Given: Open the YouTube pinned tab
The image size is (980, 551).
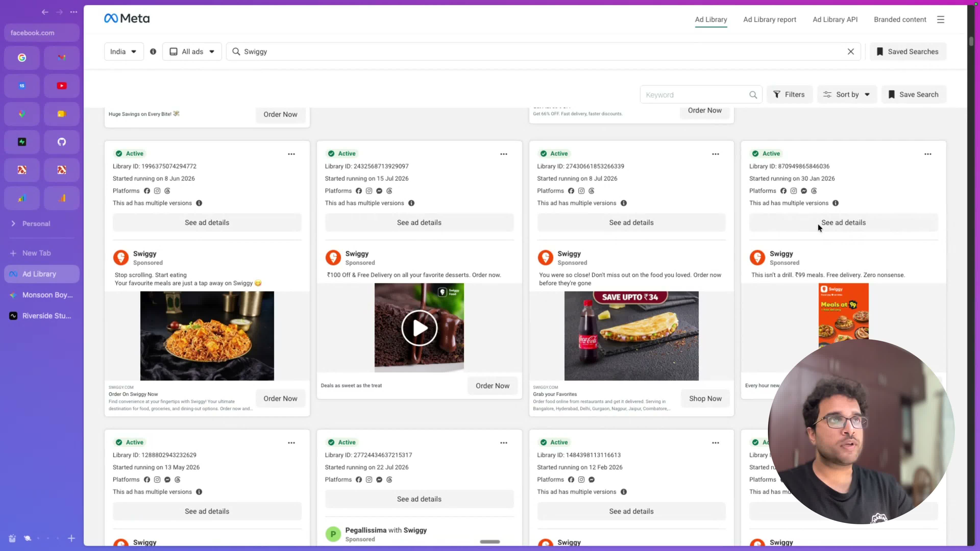Looking at the screenshot, I should pos(62,85).
